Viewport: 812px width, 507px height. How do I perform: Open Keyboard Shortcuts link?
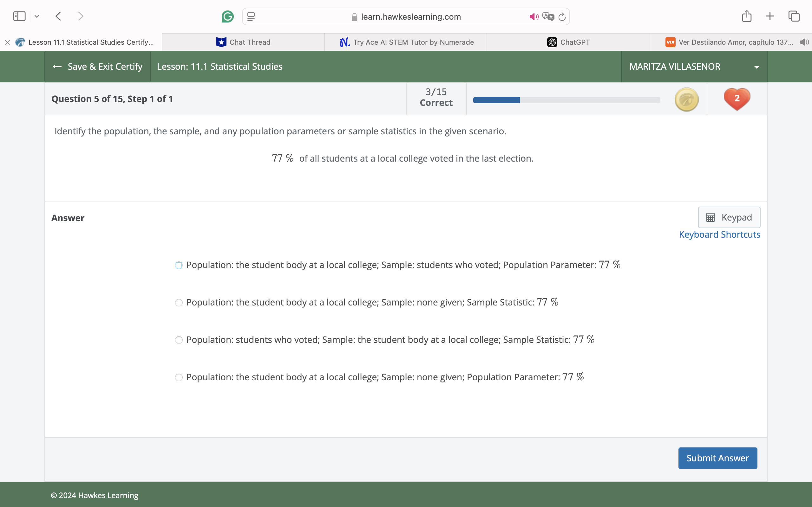click(719, 234)
